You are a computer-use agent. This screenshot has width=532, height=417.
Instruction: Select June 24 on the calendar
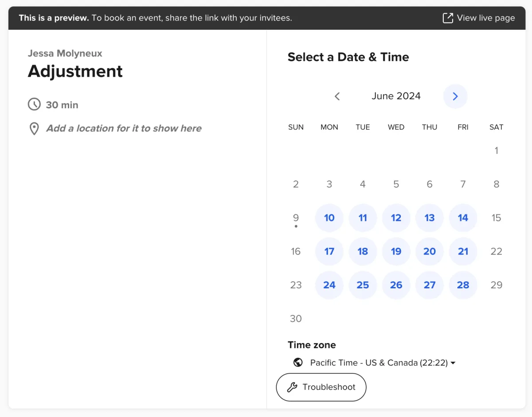329,285
